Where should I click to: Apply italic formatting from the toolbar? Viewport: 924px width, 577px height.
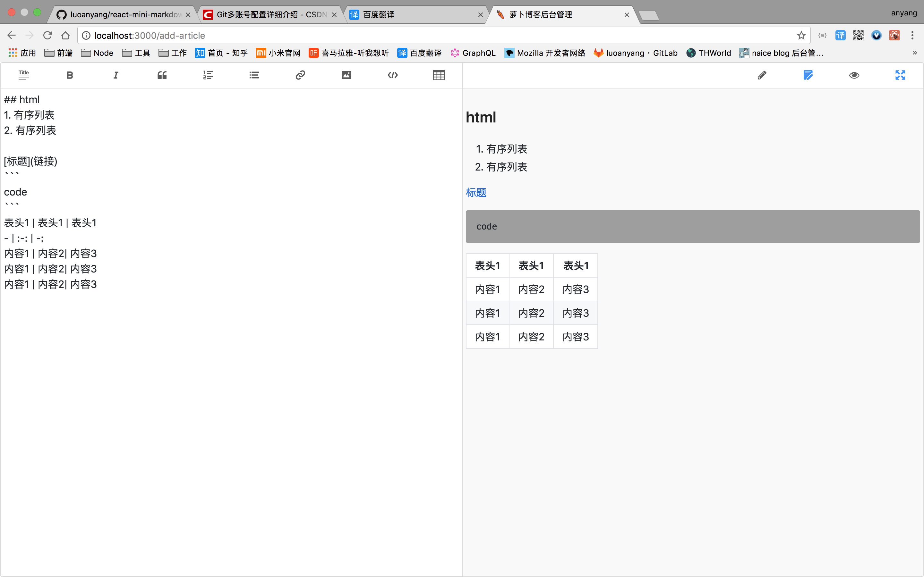tap(116, 75)
